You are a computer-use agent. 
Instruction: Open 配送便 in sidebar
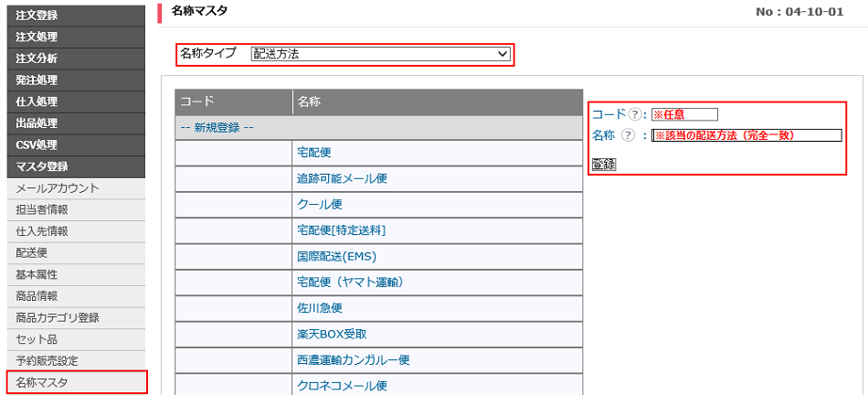76,253
